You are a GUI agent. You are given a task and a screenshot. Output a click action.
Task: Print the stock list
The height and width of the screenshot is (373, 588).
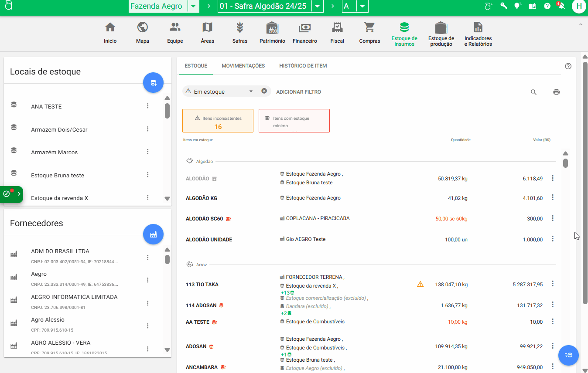556,92
